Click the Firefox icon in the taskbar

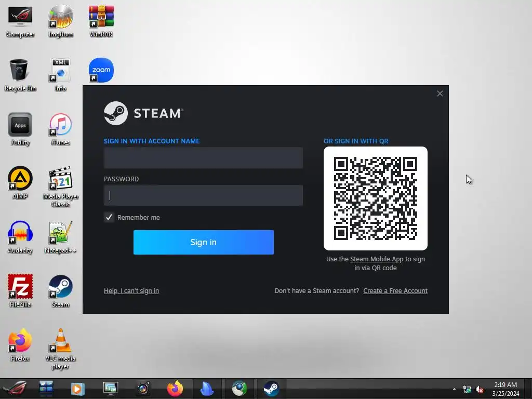[x=175, y=389]
